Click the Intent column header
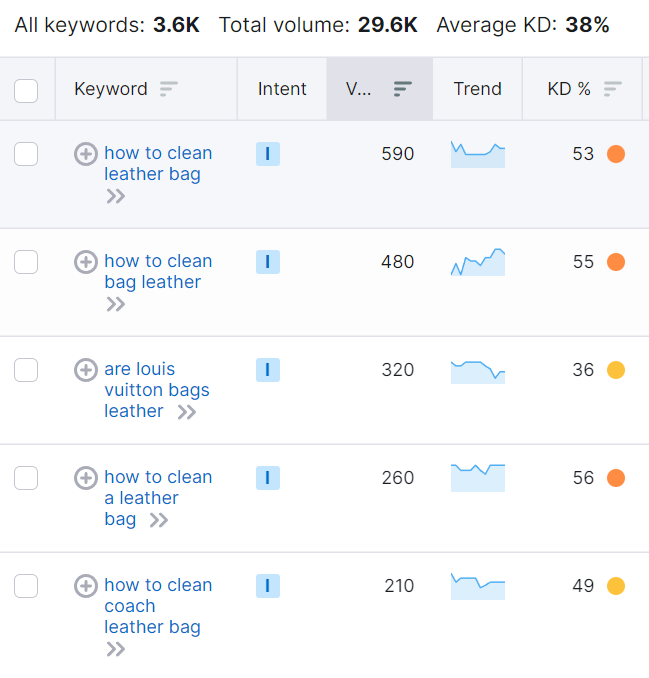This screenshot has height=678, width=649. [282, 89]
